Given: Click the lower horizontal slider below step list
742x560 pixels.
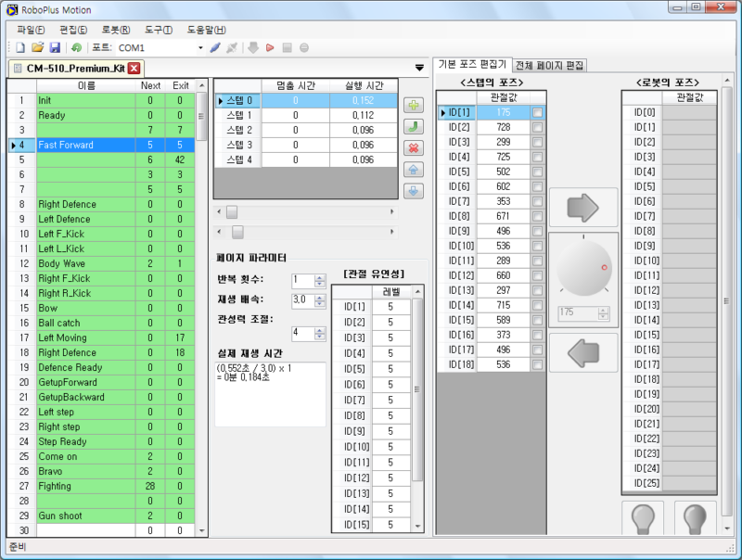Looking at the screenshot, I should (x=305, y=232).
